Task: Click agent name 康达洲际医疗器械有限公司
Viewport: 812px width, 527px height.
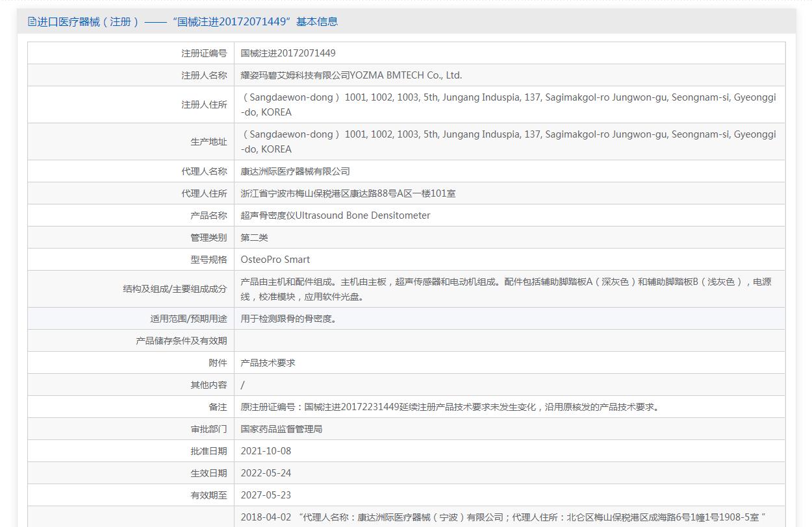Action: 295,171
